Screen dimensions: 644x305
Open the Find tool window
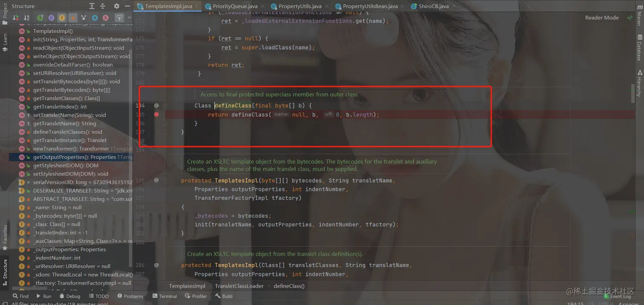pyautogui.click(x=20, y=296)
